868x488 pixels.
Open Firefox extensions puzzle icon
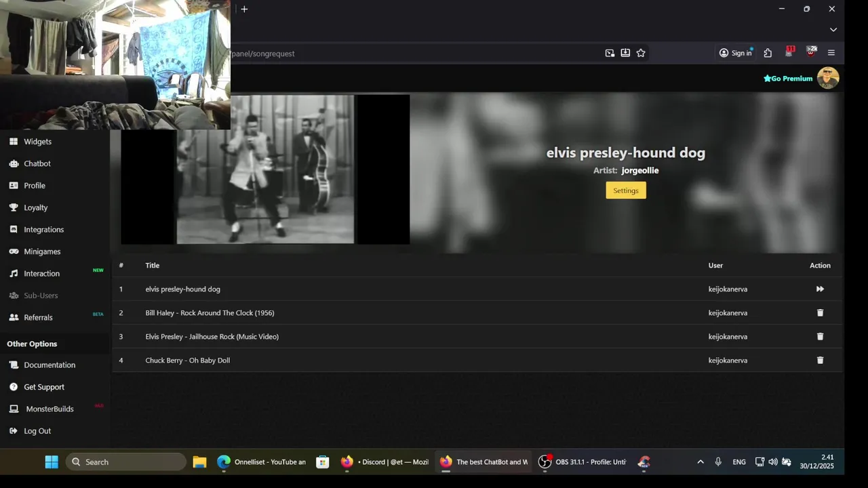point(768,53)
